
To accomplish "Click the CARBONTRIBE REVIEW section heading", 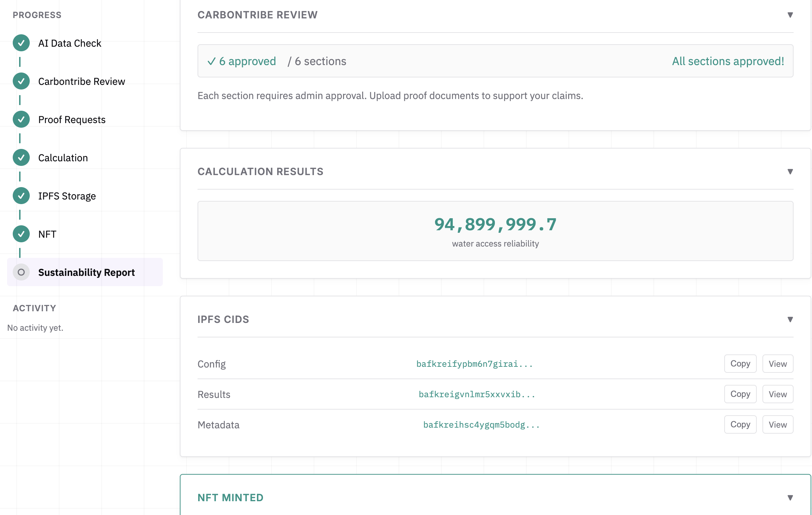I will pyautogui.click(x=257, y=15).
